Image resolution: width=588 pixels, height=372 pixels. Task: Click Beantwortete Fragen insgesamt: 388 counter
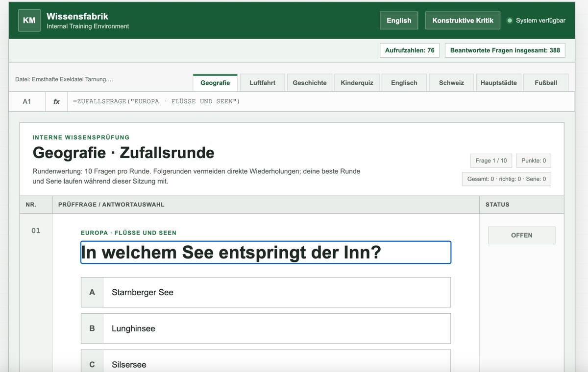tap(505, 50)
